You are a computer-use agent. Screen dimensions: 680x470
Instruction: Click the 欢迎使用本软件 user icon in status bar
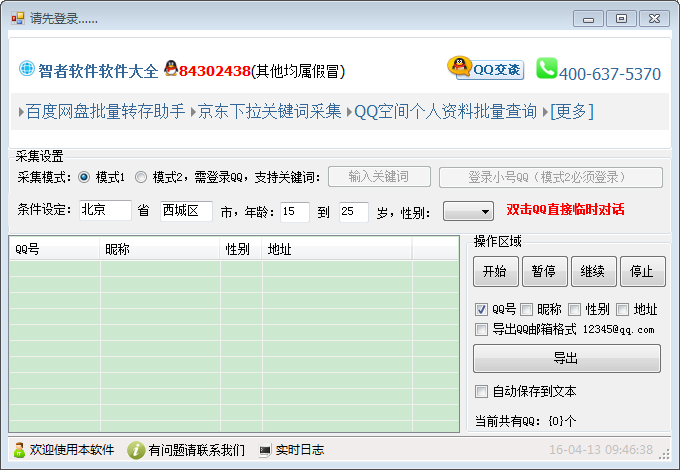[x=19, y=450]
